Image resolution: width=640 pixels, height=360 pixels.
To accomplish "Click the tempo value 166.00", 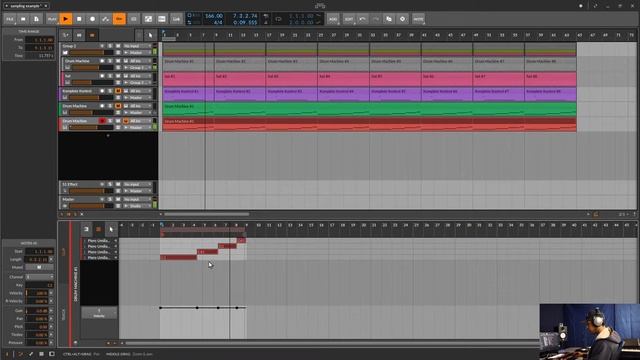I will (x=214, y=16).
